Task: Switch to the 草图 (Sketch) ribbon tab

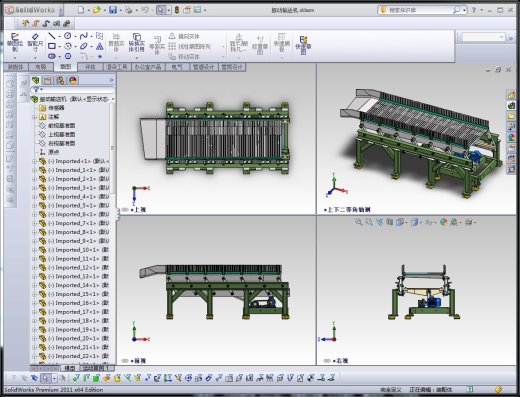Action: click(x=65, y=67)
